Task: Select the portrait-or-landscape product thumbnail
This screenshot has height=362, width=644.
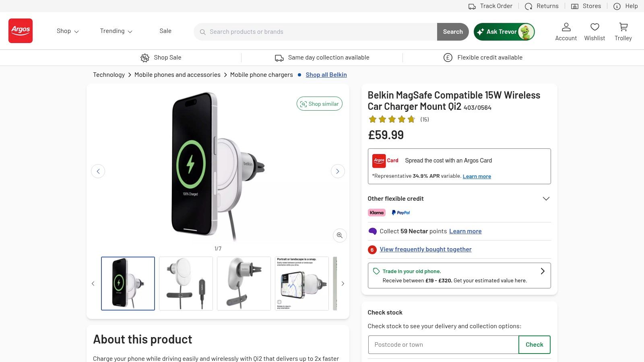Action: pos(301,283)
